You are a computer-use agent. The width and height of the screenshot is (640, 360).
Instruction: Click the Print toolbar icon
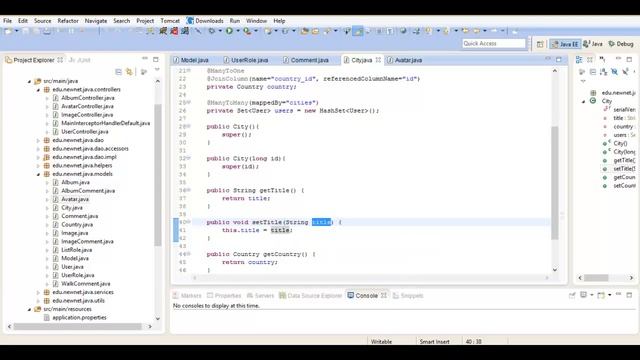47,31
